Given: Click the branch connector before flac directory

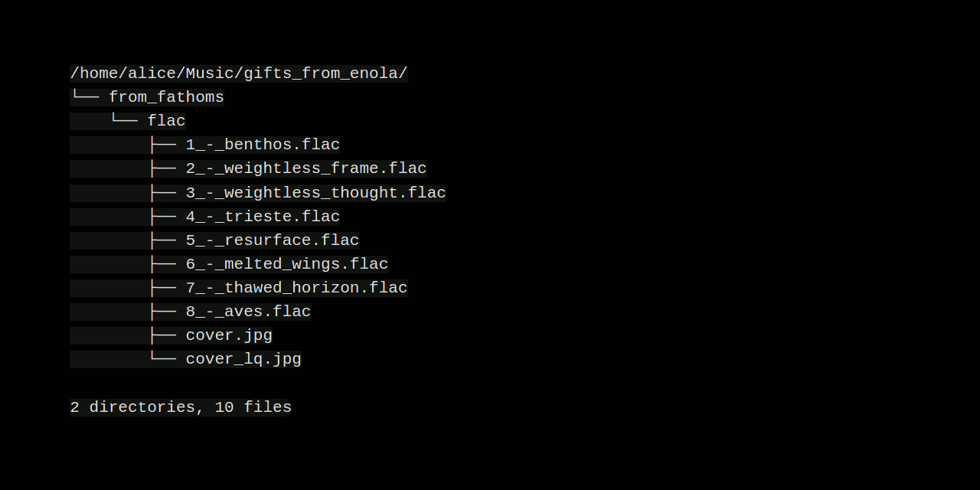Looking at the screenshot, I should pyautogui.click(x=123, y=120).
